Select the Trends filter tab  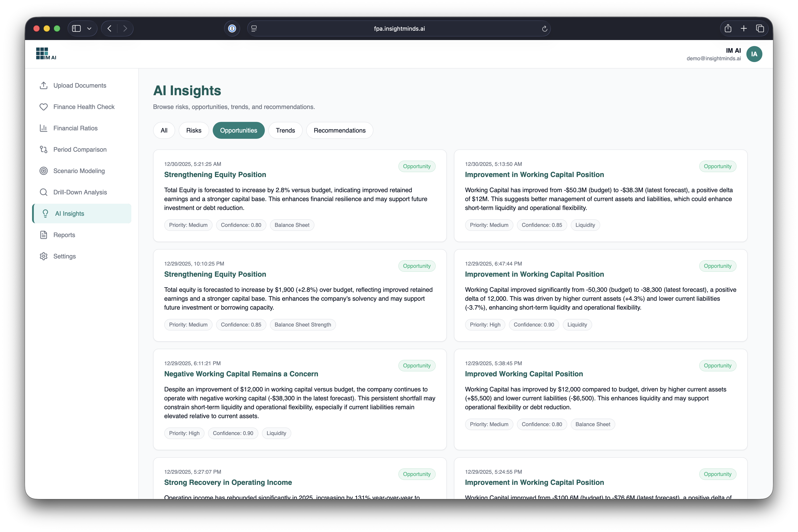(x=285, y=130)
